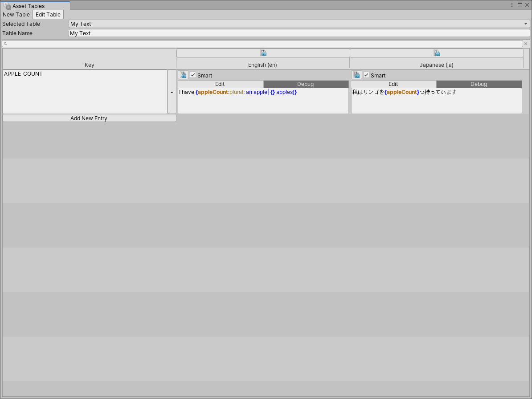Open metadata editor for English (en) column
532x399 pixels.
point(263,53)
